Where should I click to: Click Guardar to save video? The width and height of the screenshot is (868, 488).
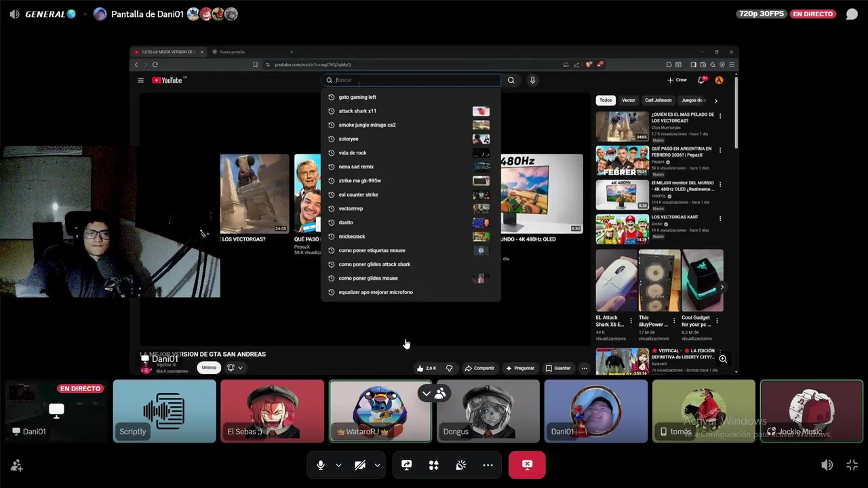[x=558, y=368]
